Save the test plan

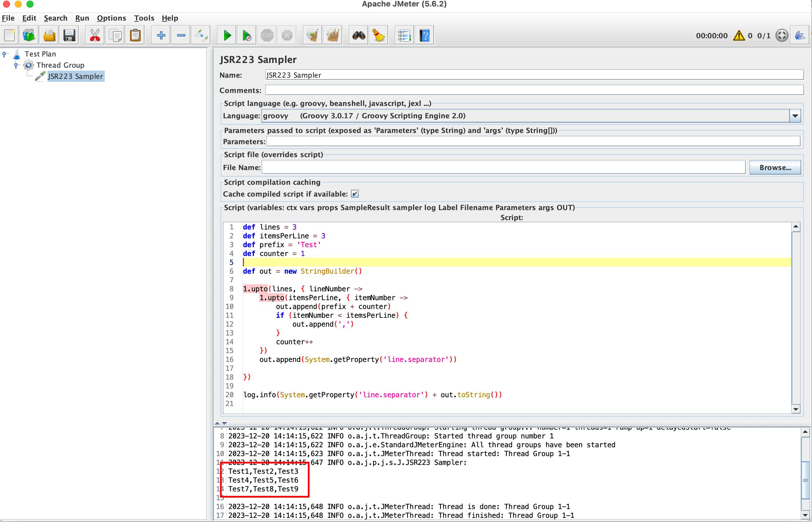click(69, 35)
